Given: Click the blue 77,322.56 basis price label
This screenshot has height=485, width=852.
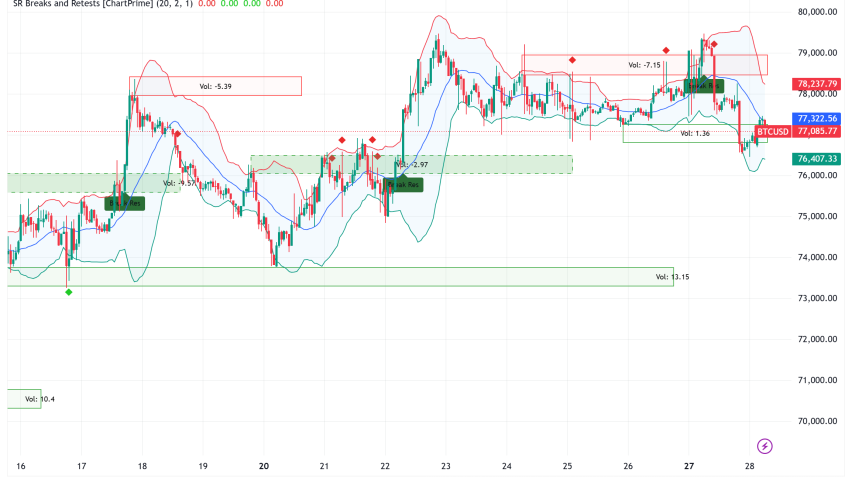Looking at the screenshot, I should [x=818, y=118].
